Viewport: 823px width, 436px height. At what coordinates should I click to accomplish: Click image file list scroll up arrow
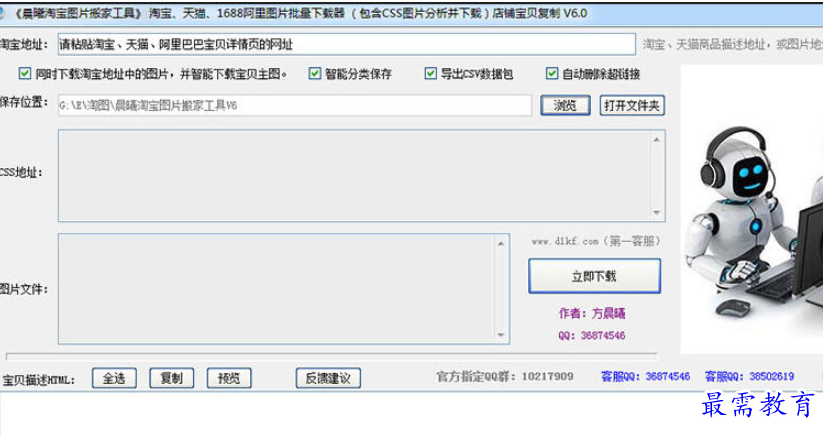501,243
